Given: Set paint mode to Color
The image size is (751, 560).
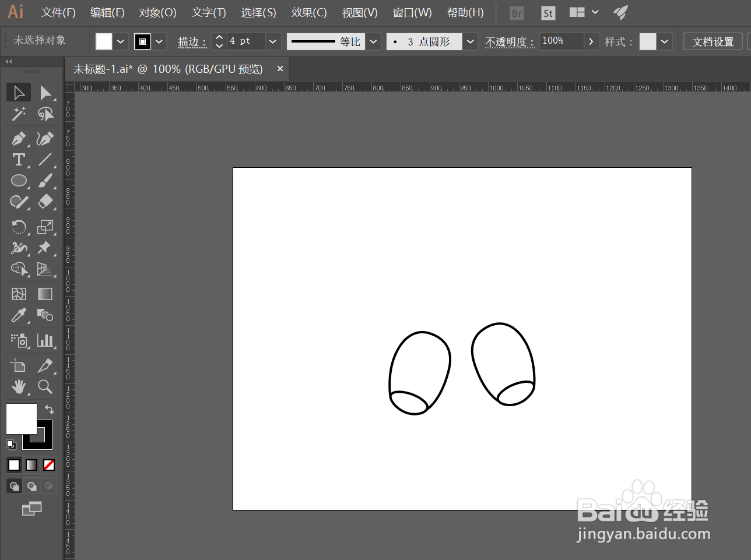Looking at the screenshot, I should pos(14,464).
